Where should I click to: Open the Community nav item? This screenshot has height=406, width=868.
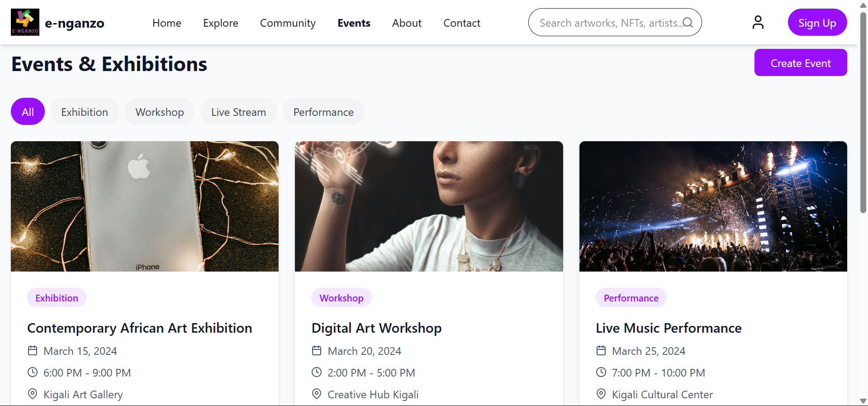click(288, 23)
